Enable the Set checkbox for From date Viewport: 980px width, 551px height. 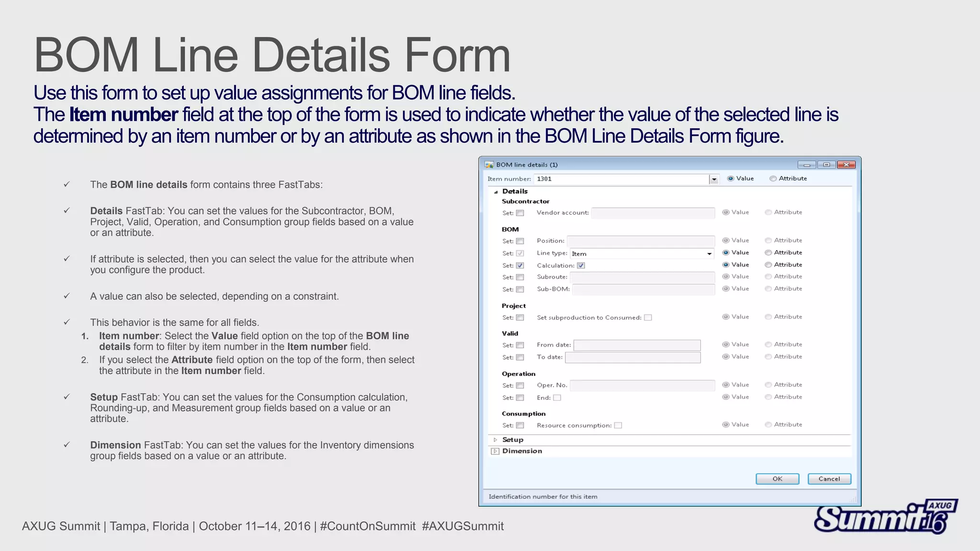520,345
